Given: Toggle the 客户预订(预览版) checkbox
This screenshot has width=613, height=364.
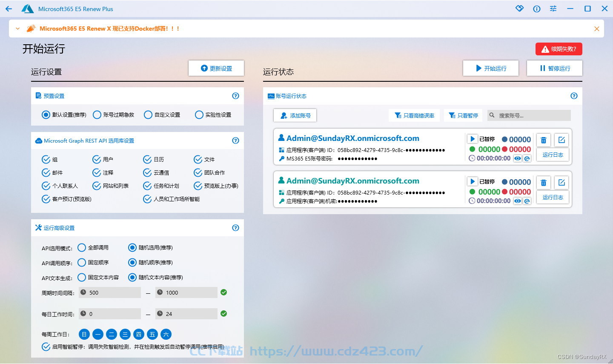Looking at the screenshot, I should click(x=46, y=199).
